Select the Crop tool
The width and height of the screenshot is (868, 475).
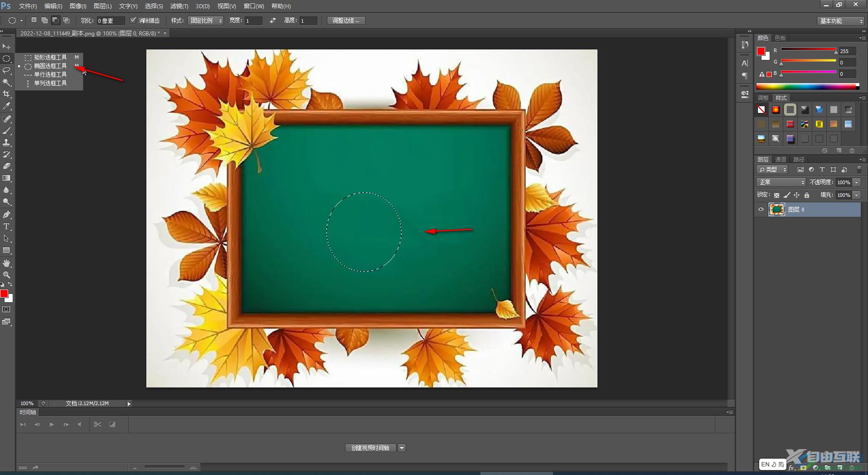pos(6,94)
